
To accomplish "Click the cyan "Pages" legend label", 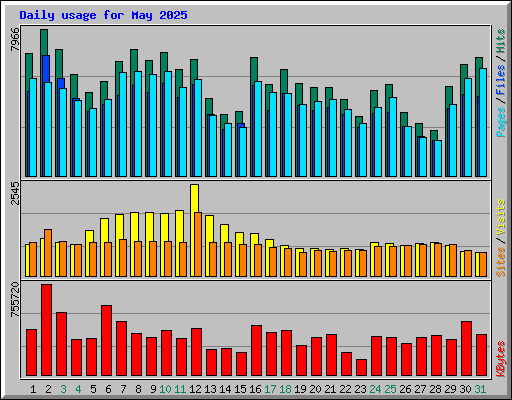I will pyautogui.click(x=500, y=122).
